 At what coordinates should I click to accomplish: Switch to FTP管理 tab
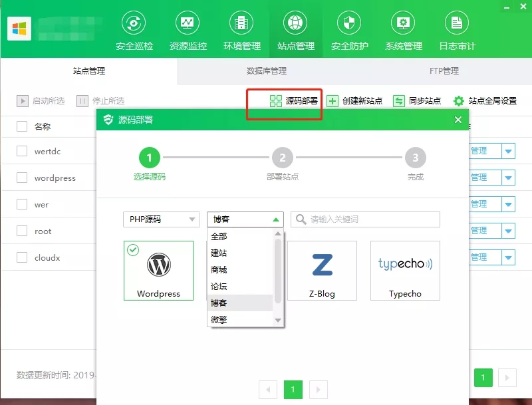tap(444, 71)
